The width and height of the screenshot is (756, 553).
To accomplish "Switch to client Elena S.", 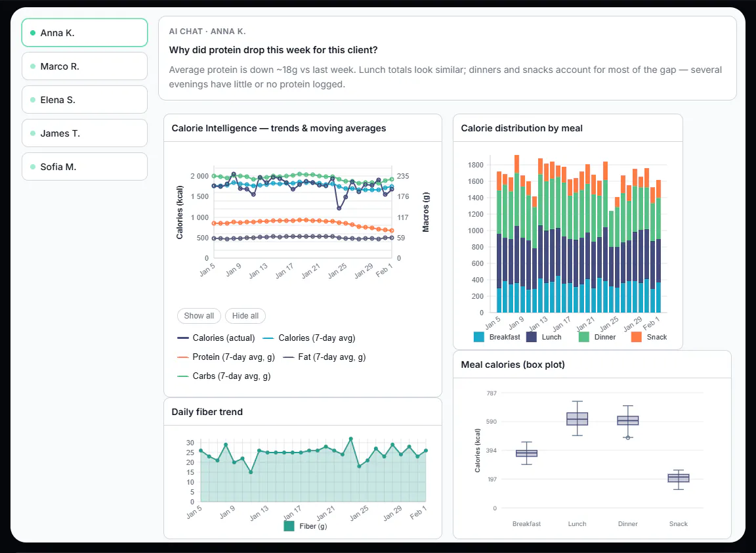I will [x=85, y=100].
